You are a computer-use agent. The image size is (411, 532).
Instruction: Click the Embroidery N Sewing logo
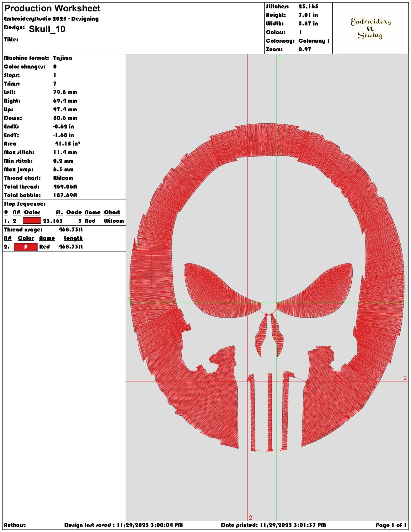point(370,28)
